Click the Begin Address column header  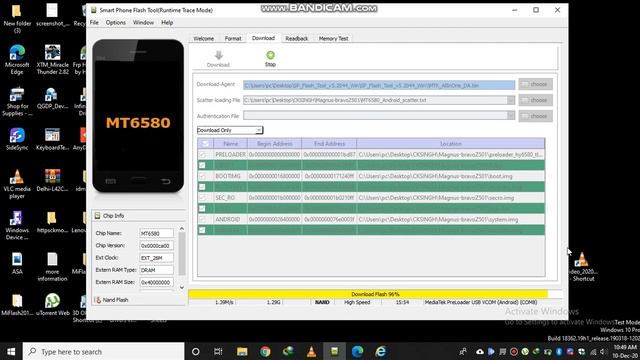pyautogui.click(x=274, y=144)
